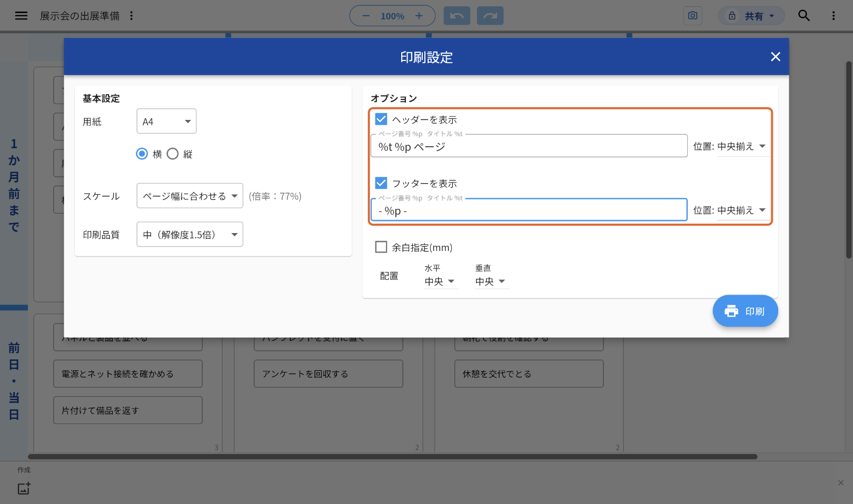
Task: Open the search magnifier
Action: (804, 16)
